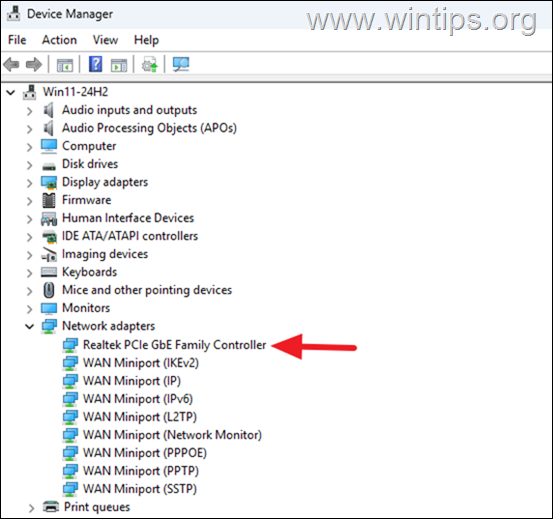Click Show/Hide Console Tree toolbar icon
This screenshot has height=519, width=553.
coord(65,65)
